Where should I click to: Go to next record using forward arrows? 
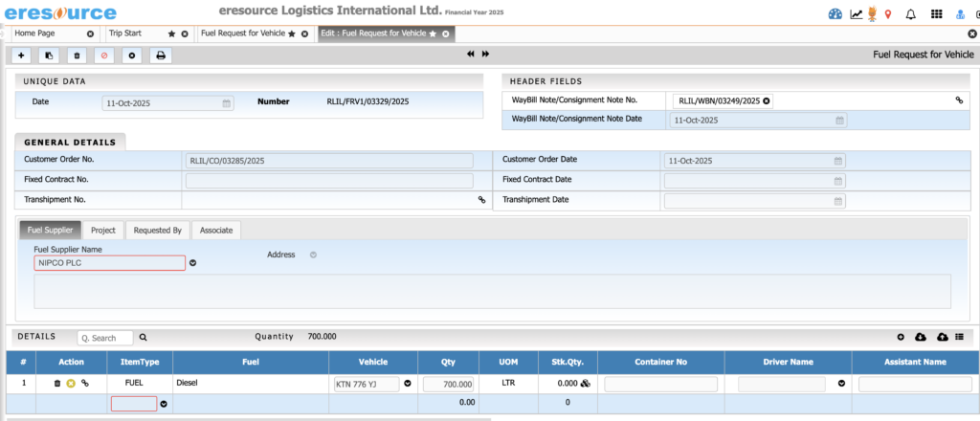pos(485,55)
